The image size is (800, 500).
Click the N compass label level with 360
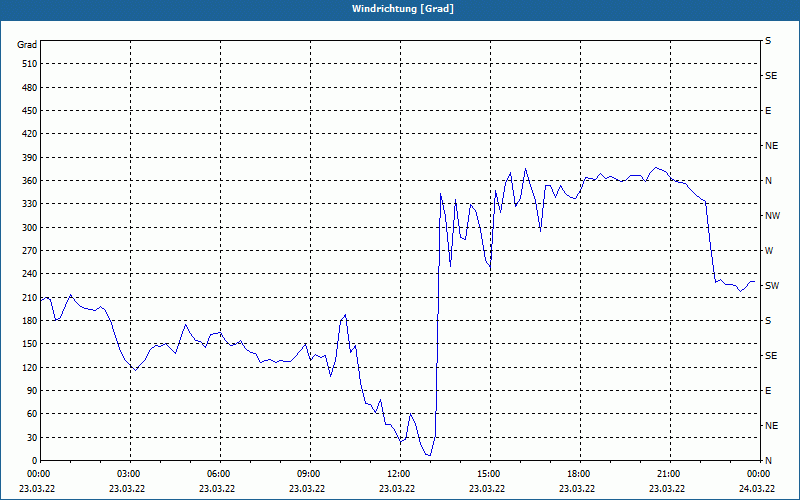pos(768,181)
